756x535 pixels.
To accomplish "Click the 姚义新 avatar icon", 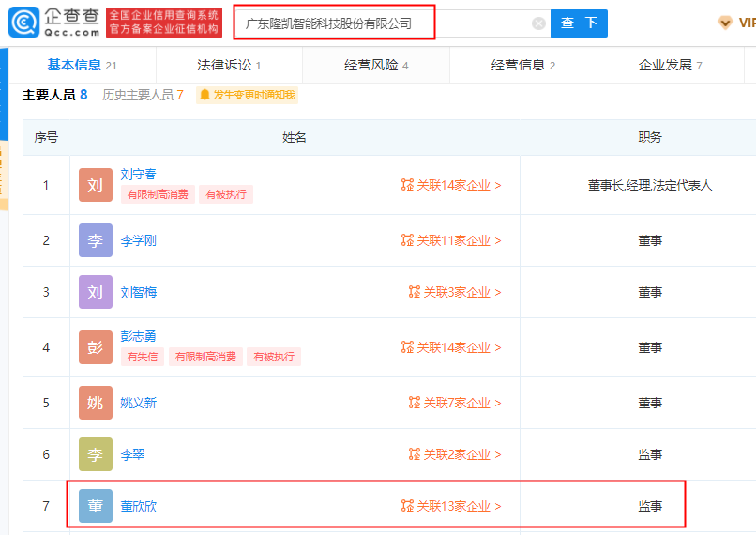I will pyautogui.click(x=96, y=403).
